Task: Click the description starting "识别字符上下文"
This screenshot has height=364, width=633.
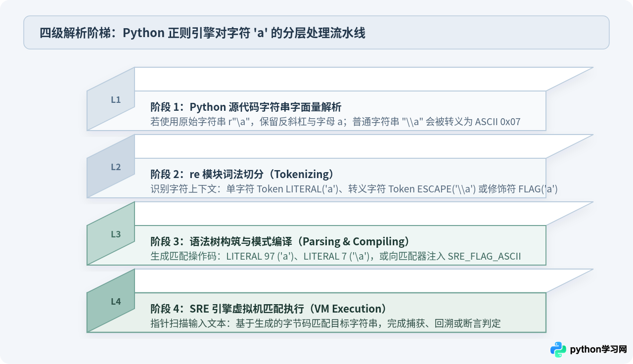Action: pos(354,189)
